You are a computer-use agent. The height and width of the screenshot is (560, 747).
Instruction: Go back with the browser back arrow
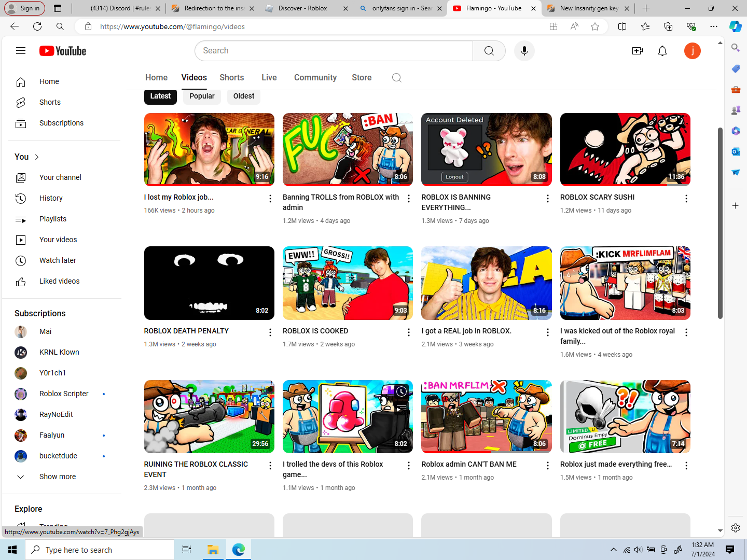click(15, 26)
